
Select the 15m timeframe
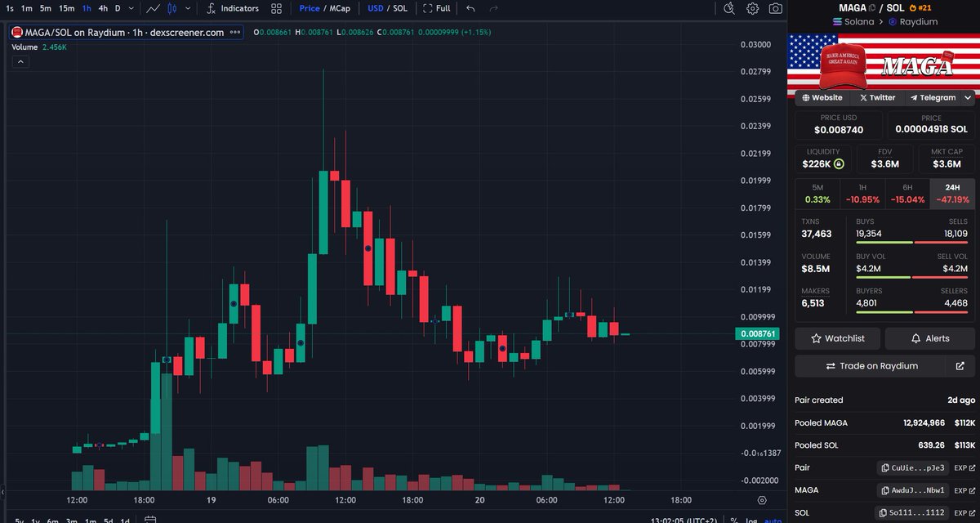[67, 8]
